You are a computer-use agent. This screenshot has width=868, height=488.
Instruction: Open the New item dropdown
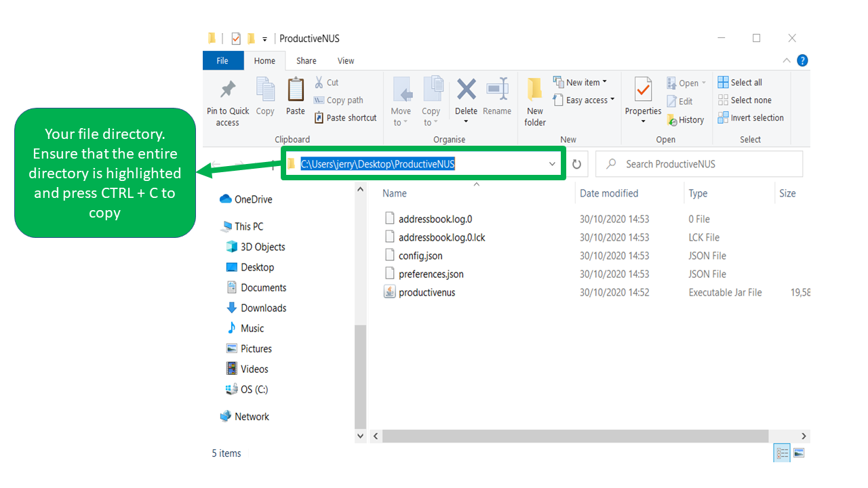tap(580, 82)
